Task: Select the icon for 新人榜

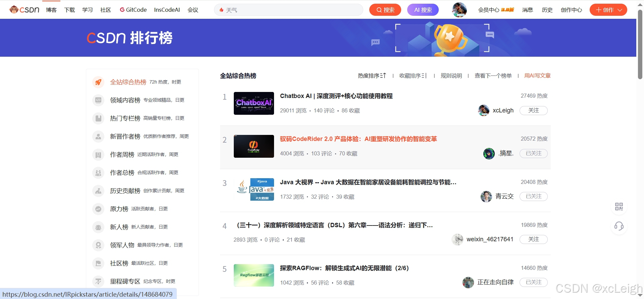Action: (x=98, y=227)
